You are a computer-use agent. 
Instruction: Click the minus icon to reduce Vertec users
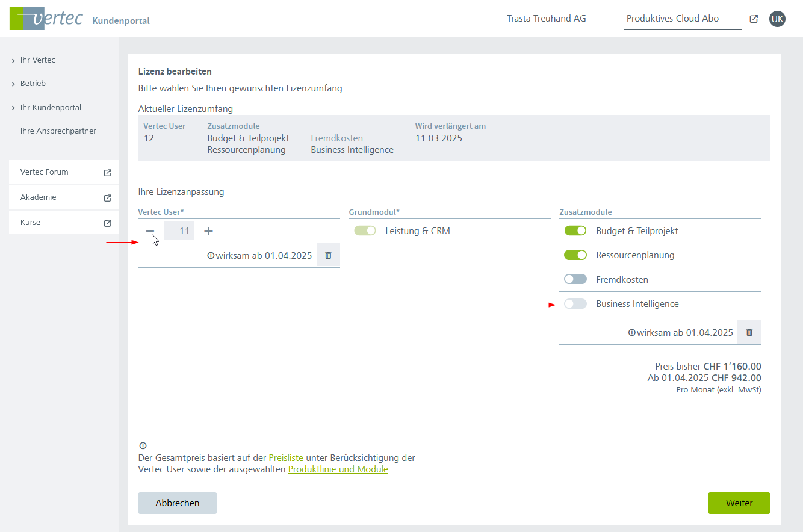[150, 231]
